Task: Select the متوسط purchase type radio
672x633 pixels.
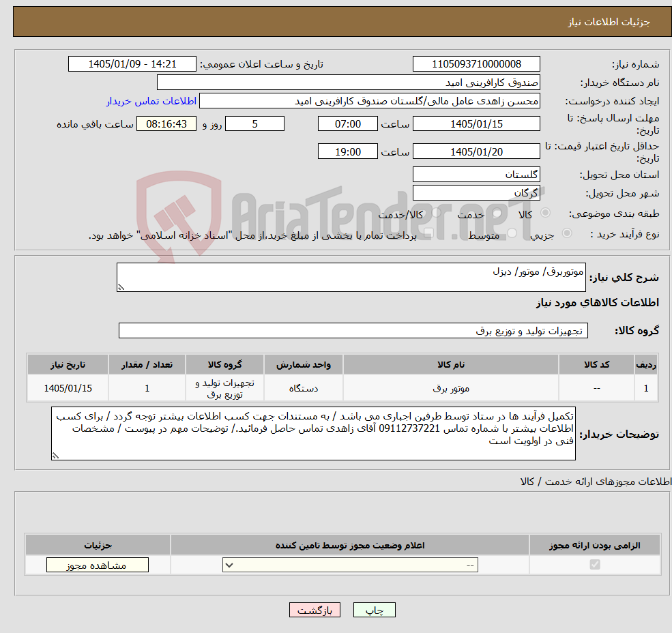Action: coord(512,233)
